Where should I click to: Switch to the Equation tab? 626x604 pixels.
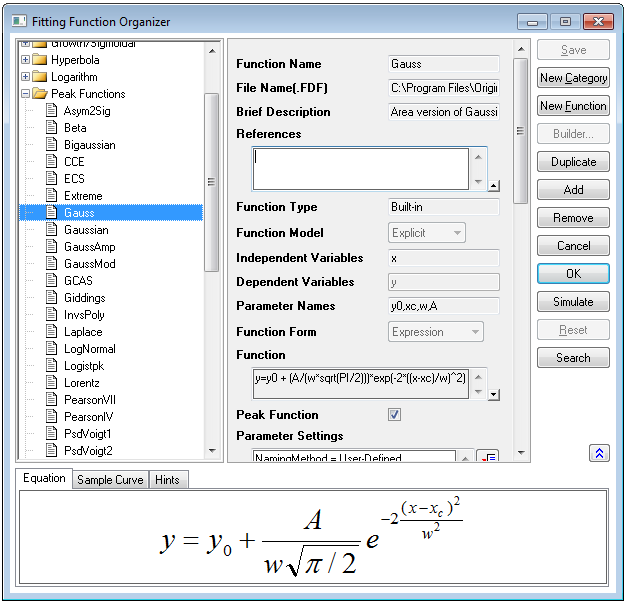coord(44,478)
